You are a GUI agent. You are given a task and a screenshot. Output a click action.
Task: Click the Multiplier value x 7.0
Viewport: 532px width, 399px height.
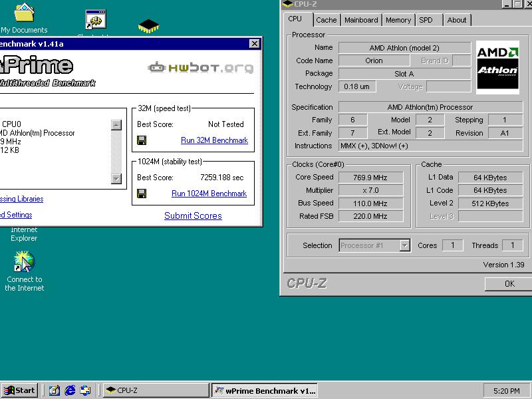370,190
